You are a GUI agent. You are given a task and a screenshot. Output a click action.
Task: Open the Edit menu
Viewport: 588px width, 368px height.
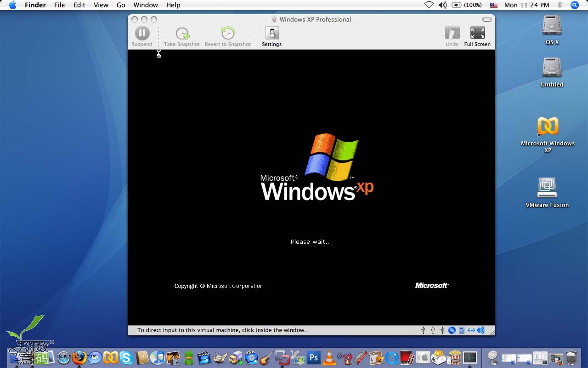click(x=79, y=5)
